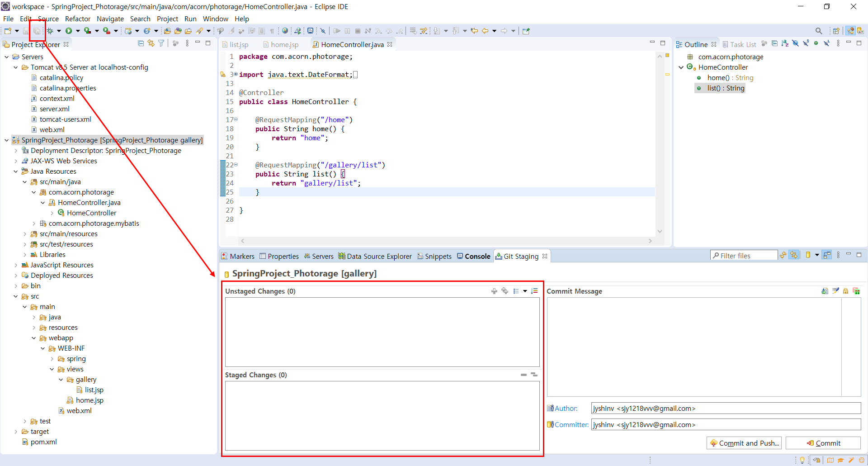Collapse the Tomcat v8.5 Server node

point(16,67)
